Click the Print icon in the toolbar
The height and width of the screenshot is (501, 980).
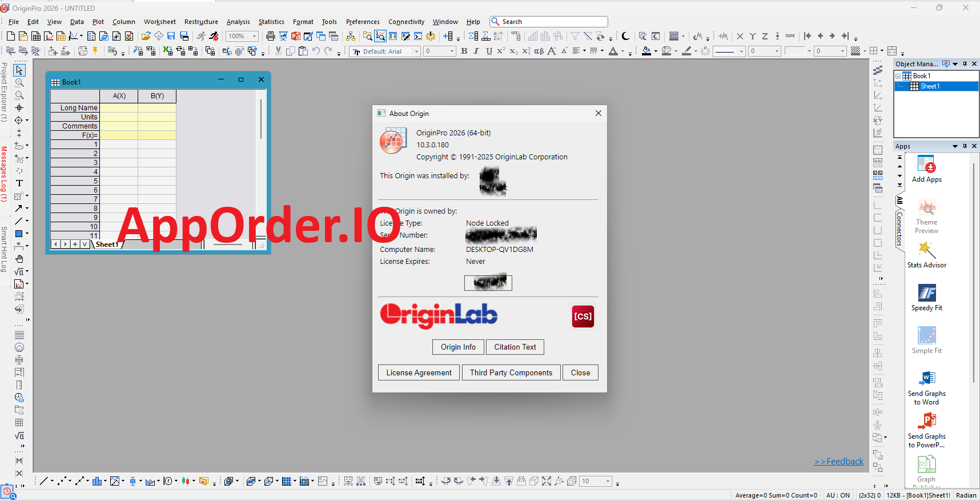click(x=271, y=36)
